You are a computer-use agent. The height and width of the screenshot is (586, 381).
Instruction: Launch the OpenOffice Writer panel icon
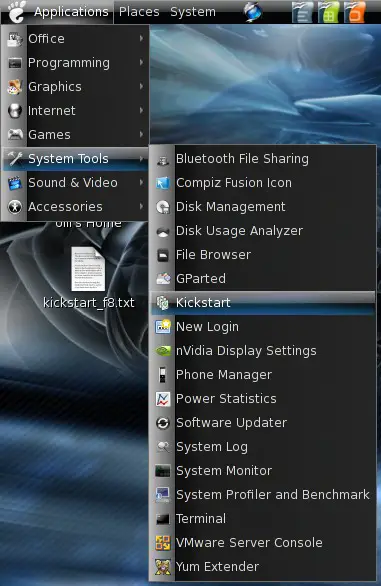[302, 12]
